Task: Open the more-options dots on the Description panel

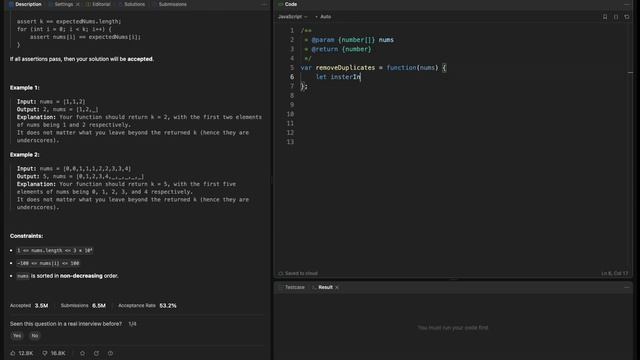Action: (x=264, y=4)
